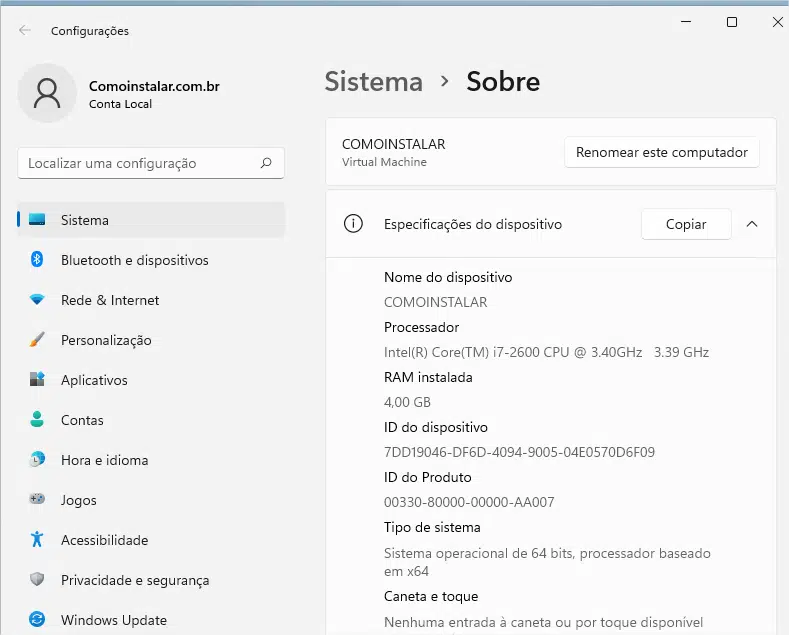The height and width of the screenshot is (635, 789).
Task: Select Hora e idioma
Action: [x=151, y=460]
